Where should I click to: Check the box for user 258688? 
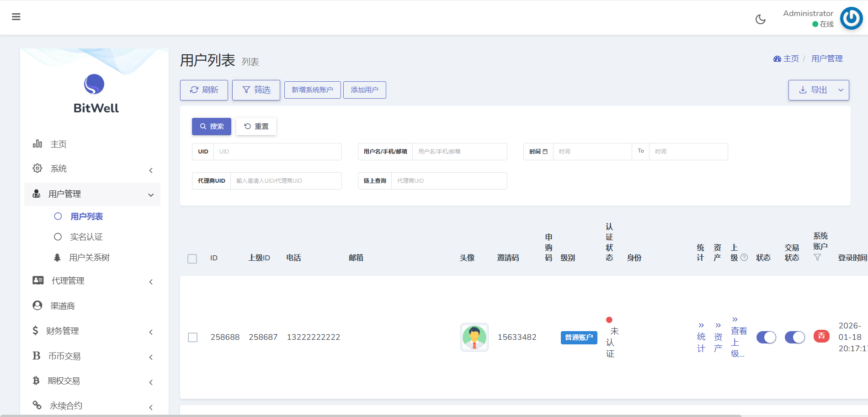(x=193, y=337)
